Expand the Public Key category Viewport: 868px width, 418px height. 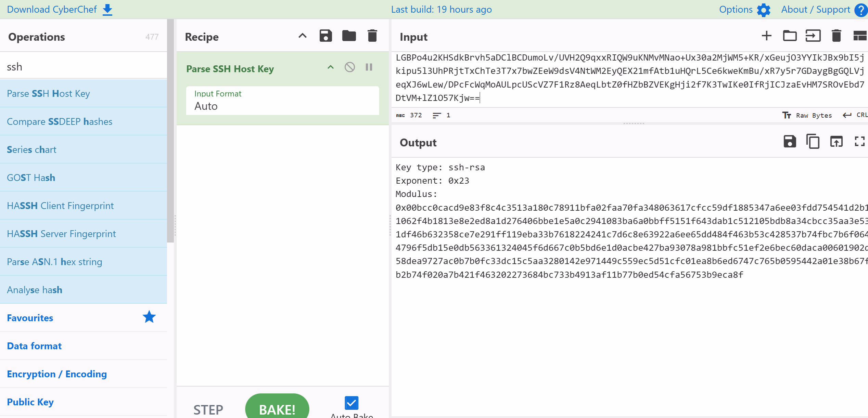(x=84, y=402)
